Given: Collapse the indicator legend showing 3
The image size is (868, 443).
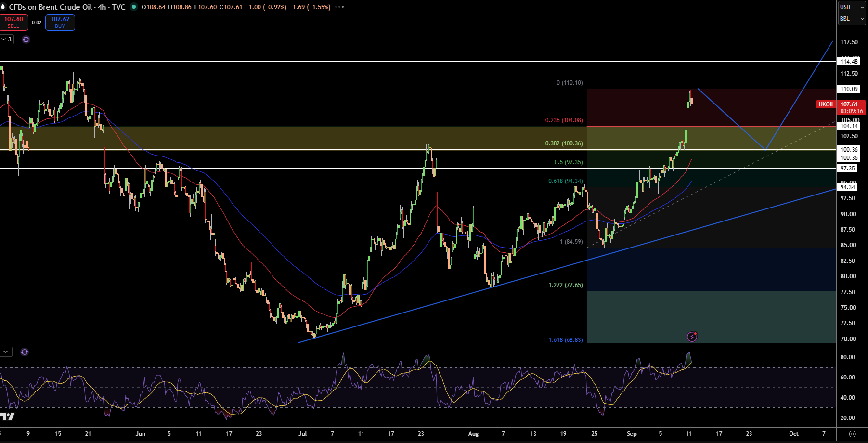Looking at the screenshot, I should click(7, 39).
